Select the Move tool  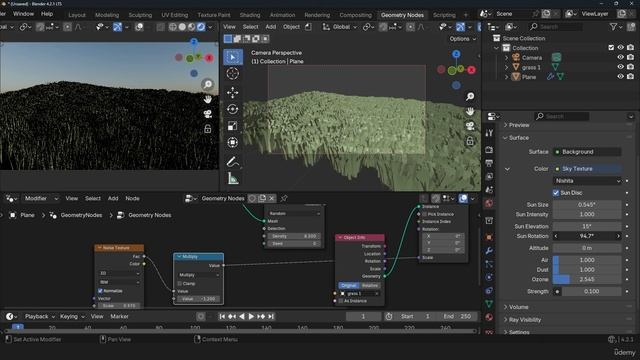point(233,93)
